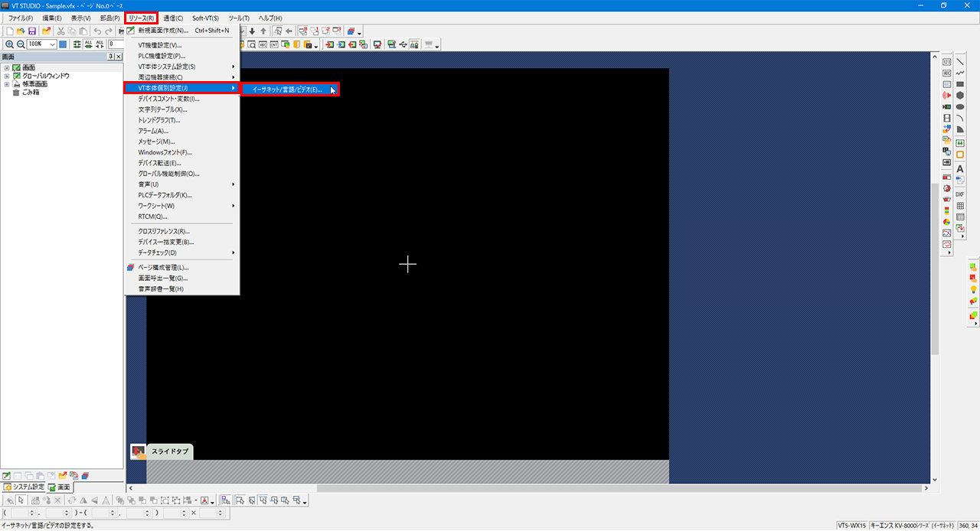Click the slide tab icon on canvas
The width and height of the screenshot is (980, 531).
pyautogui.click(x=139, y=451)
